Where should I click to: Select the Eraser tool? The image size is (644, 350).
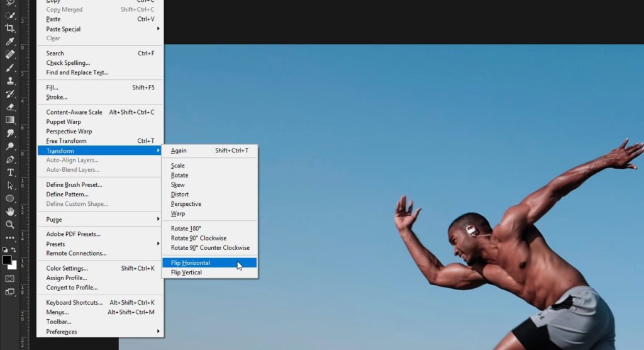pyautogui.click(x=10, y=107)
